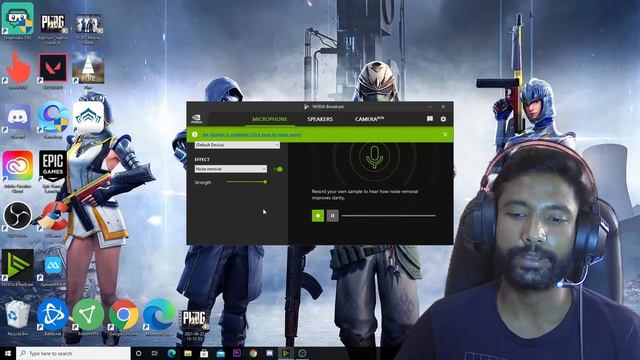Click the gray pause button for sample

pyautogui.click(x=333, y=216)
